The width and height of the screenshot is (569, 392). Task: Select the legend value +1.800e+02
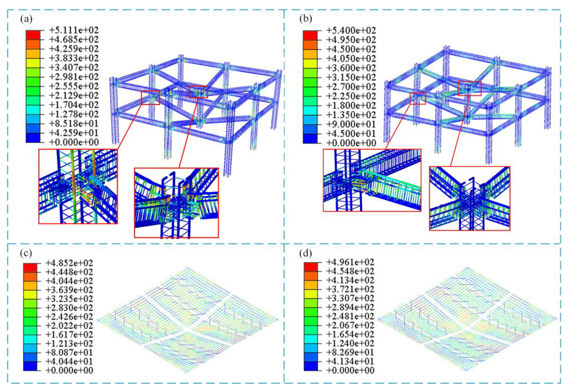351,106
